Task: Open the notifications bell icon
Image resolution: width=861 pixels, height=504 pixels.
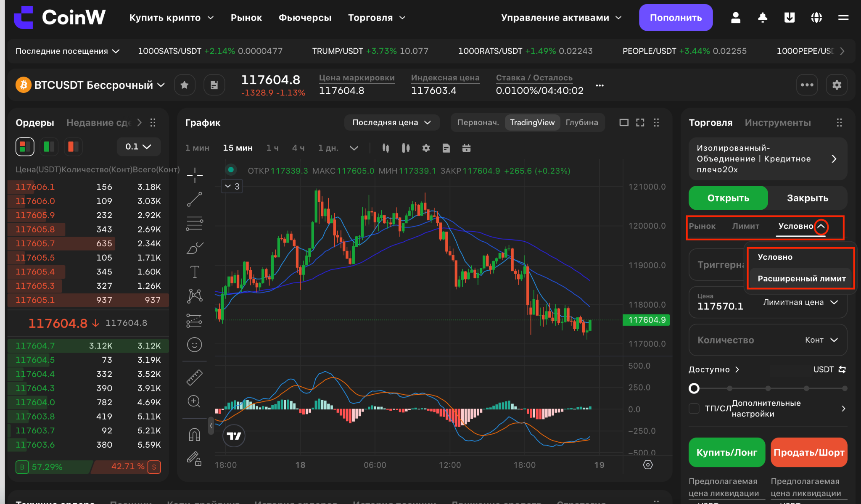Action: (763, 18)
